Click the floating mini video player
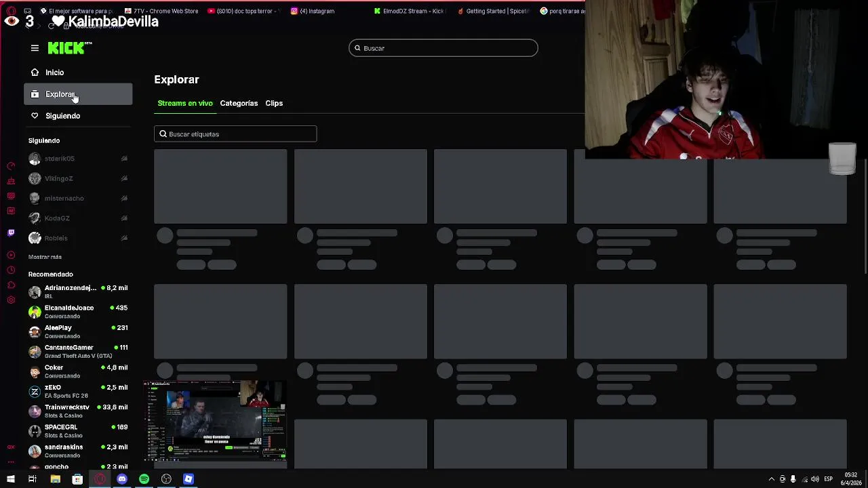Image resolution: width=868 pixels, height=488 pixels. (x=215, y=421)
